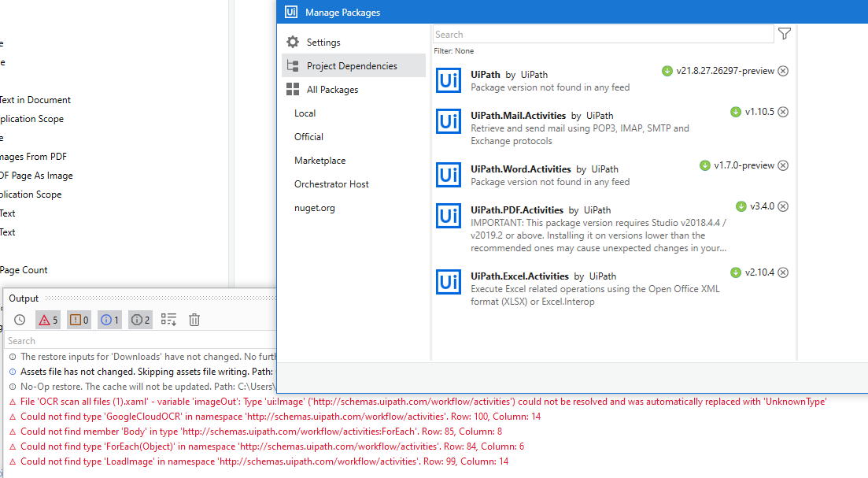868x478 pixels.
Task: Click the UiPath.Excel.Activities package name
Action: tap(520, 276)
